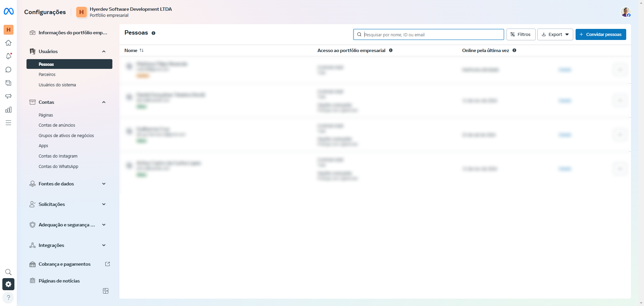This screenshot has height=306, width=644.
Task: Click the megaphone ads icon
Action: [8, 96]
